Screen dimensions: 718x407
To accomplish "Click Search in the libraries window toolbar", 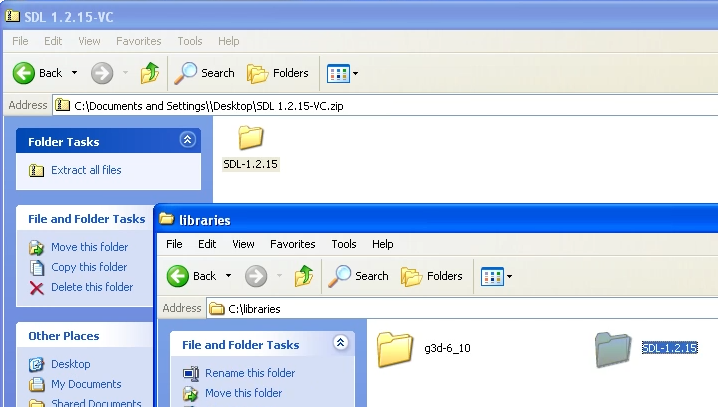I will [359, 276].
